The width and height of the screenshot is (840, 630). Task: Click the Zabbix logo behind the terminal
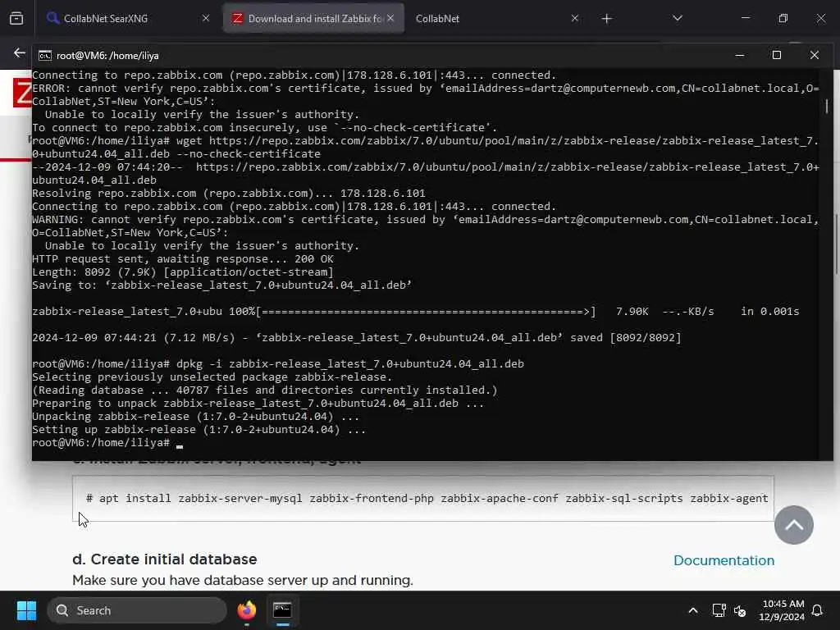(22, 92)
